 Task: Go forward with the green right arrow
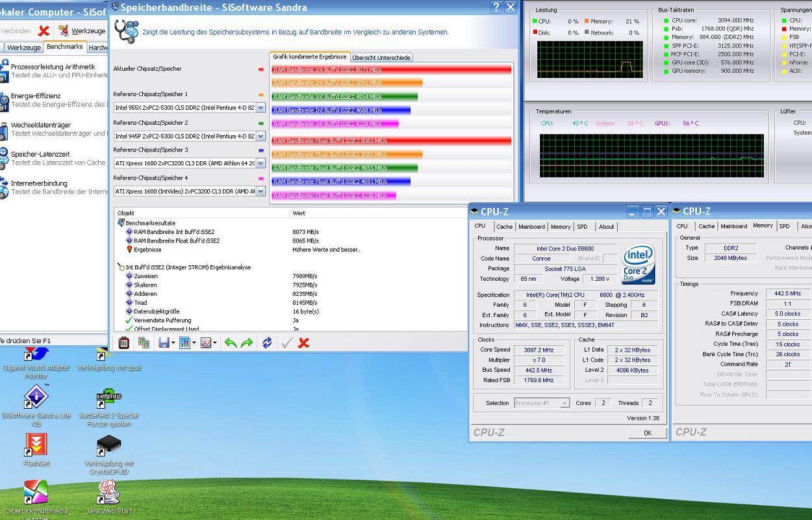click(247, 343)
